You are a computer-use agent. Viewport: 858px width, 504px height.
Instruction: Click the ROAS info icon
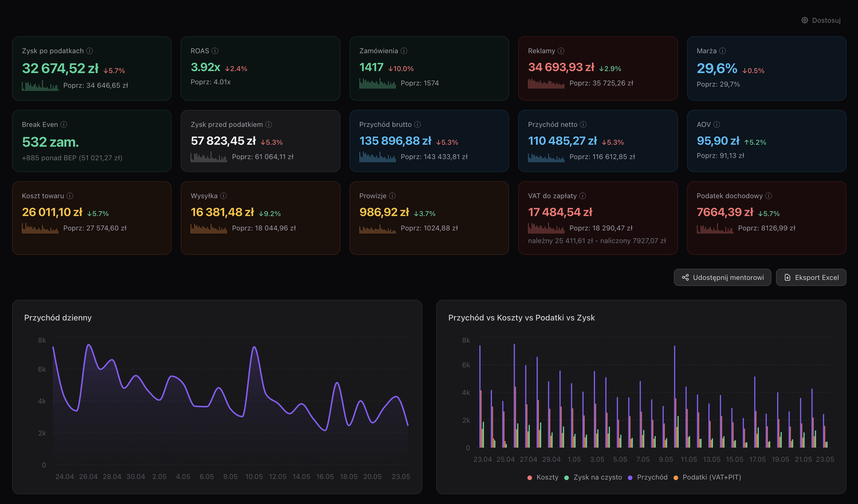[x=215, y=51]
